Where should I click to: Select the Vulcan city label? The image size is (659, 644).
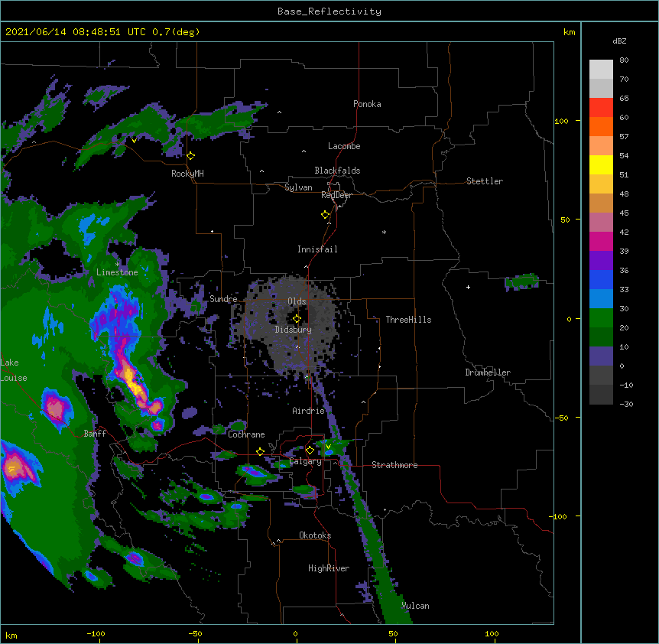[415, 606]
